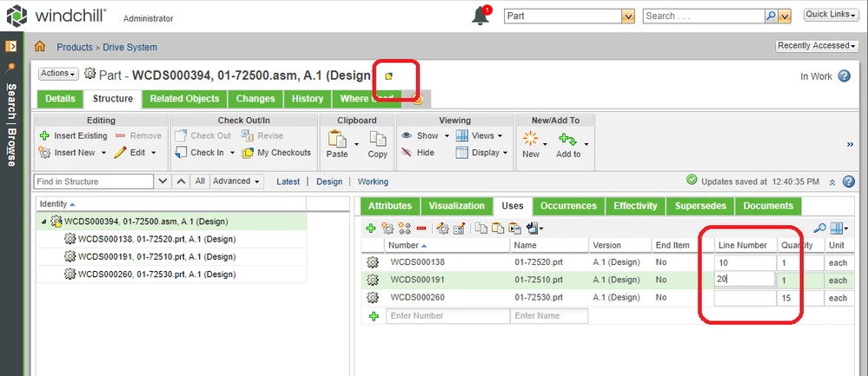The width and height of the screenshot is (868, 376).
Task: Click the Products breadcrumb link
Action: pyautogui.click(x=75, y=47)
